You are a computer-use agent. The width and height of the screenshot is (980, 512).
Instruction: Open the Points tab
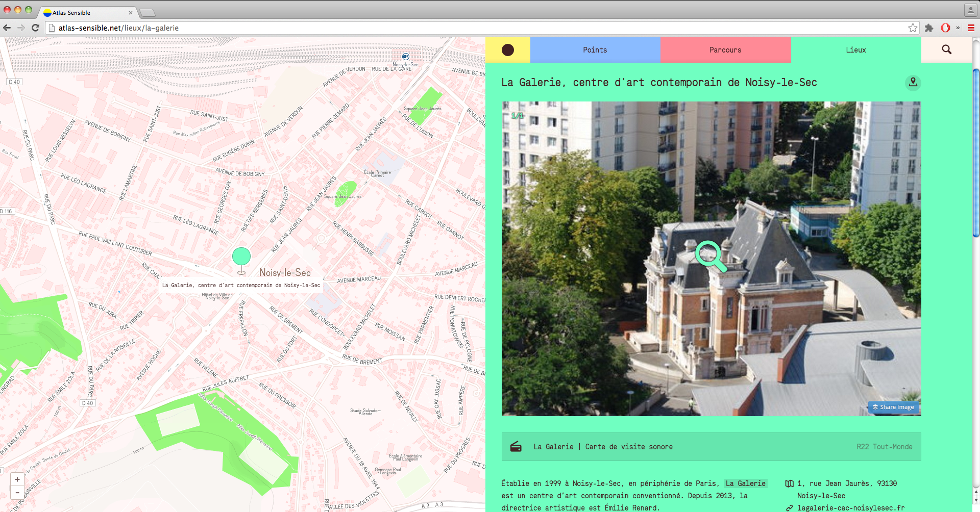pos(595,50)
